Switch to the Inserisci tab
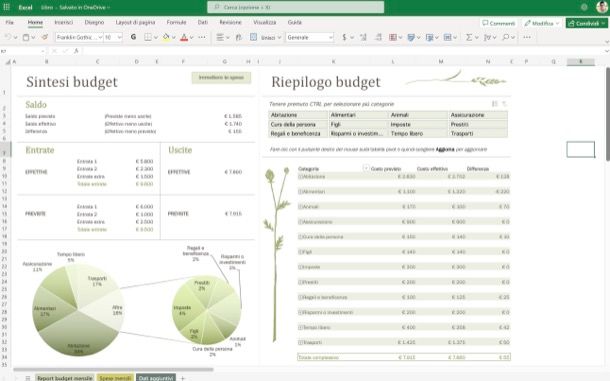610x381 pixels. pyautogui.click(x=63, y=23)
